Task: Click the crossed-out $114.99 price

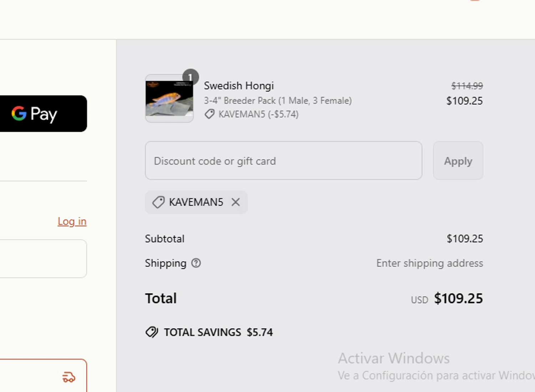Action: (x=467, y=86)
